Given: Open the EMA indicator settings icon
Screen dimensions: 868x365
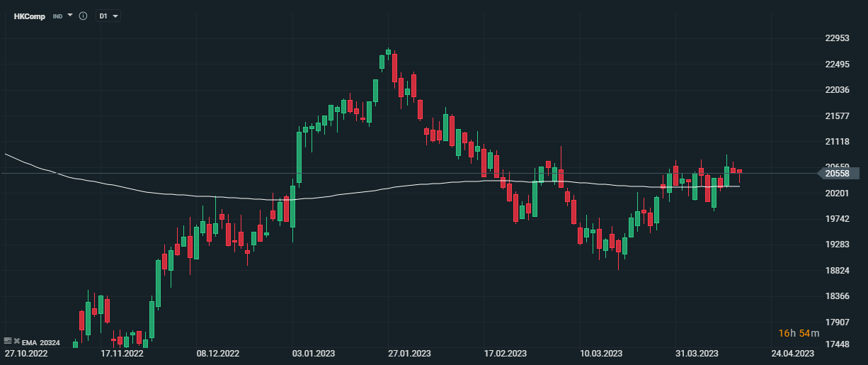Looking at the screenshot, I should pos(8,341).
